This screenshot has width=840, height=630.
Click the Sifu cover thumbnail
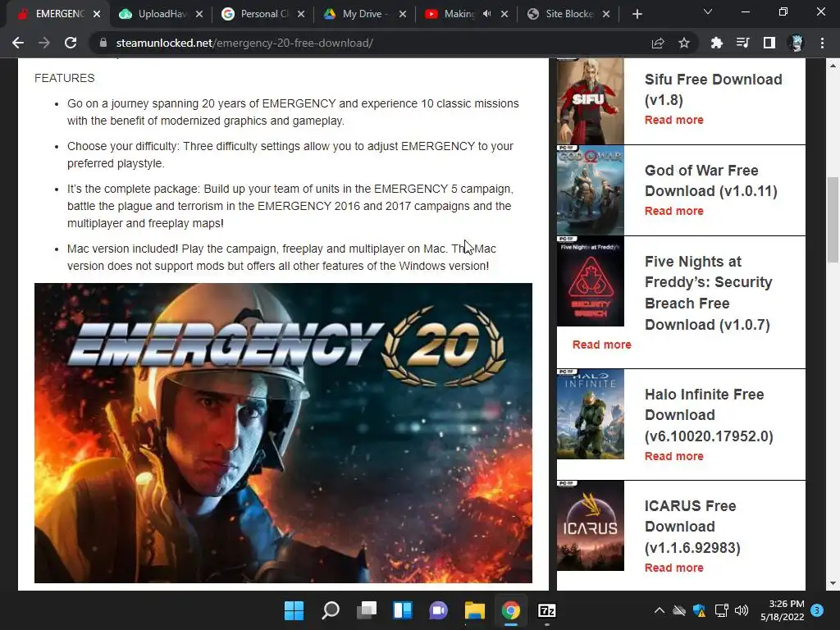(591, 101)
